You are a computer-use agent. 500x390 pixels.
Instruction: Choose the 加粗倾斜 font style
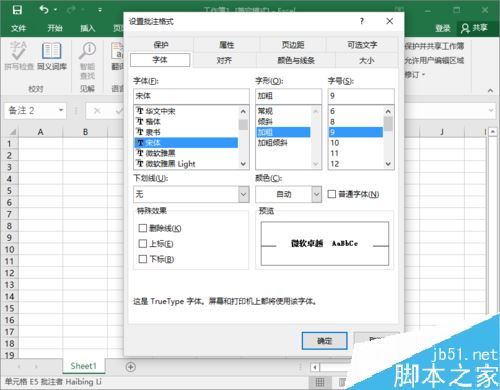[283, 143]
